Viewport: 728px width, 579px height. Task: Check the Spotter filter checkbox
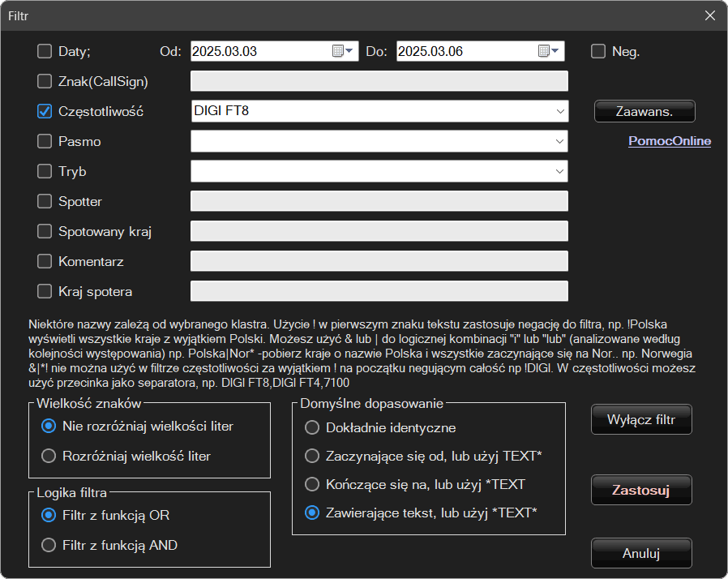pos(45,201)
